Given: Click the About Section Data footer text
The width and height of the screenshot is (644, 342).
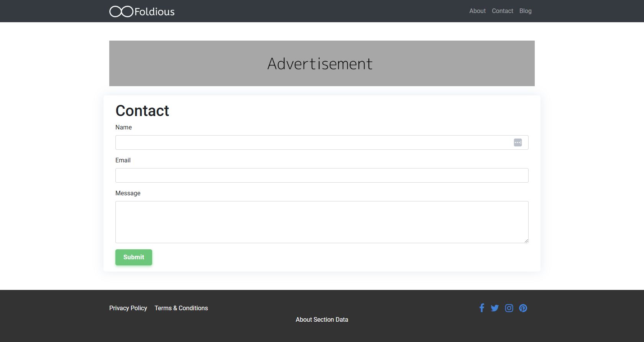Looking at the screenshot, I should pos(322,320).
